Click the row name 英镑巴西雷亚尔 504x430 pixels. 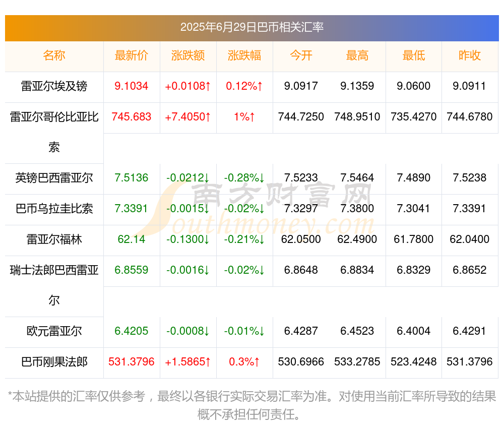(54, 178)
